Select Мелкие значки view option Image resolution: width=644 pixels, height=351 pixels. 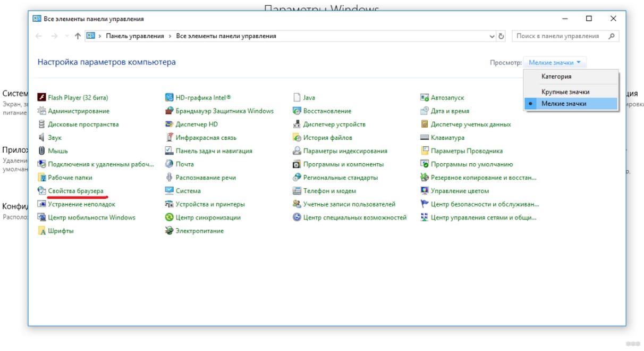564,104
